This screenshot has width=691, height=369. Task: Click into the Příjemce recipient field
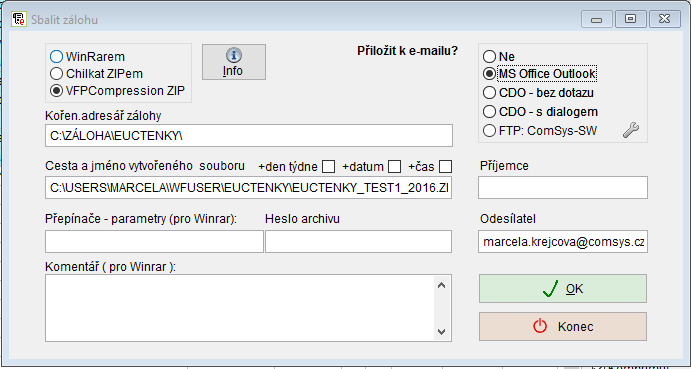point(563,187)
